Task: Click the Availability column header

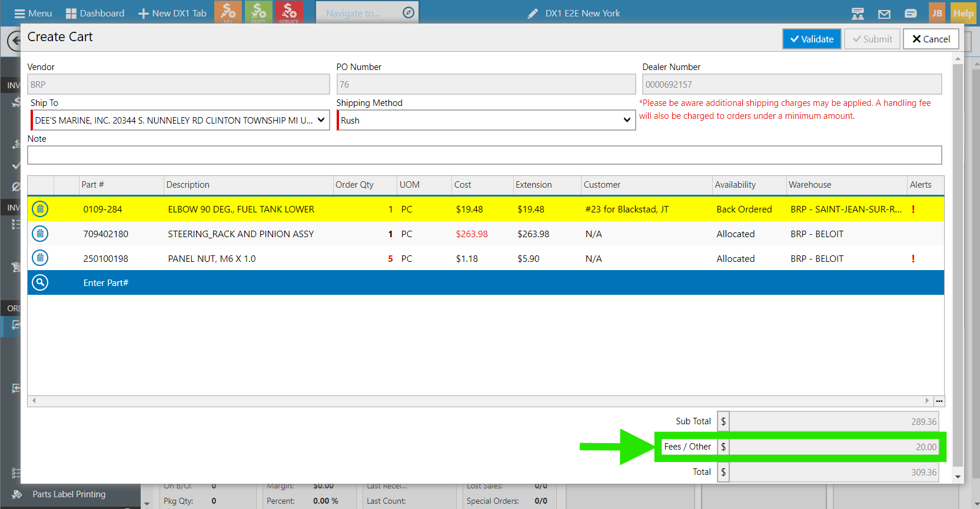Action: tap(749, 185)
